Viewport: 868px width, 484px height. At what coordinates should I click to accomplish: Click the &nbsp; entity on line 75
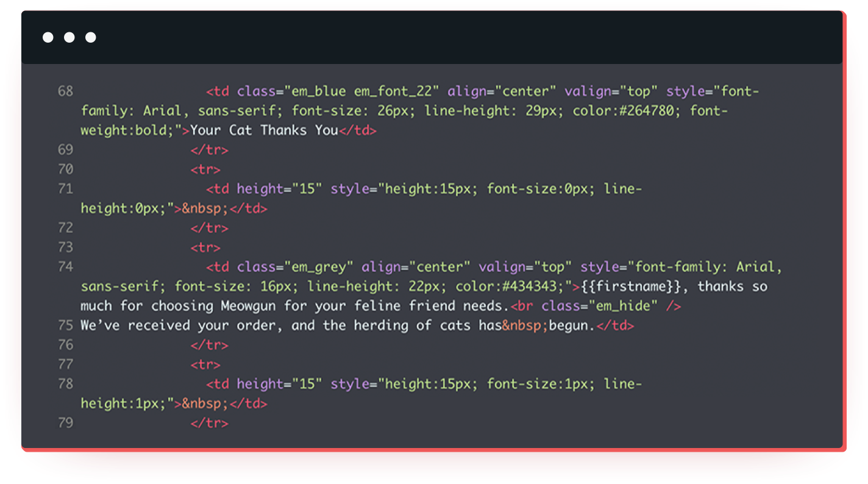coord(525,326)
